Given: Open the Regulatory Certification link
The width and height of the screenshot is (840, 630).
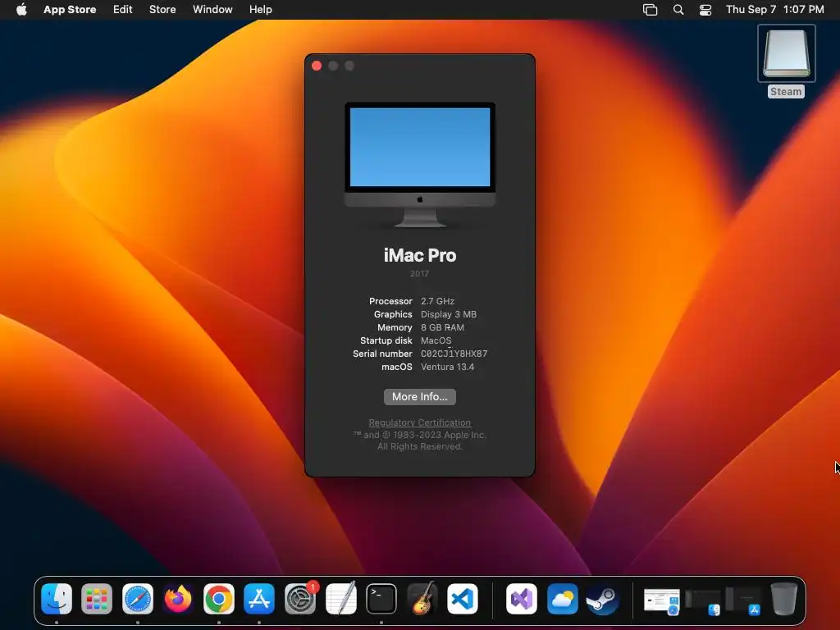Looking at the screenshot, I should click(x=419, y=422).
